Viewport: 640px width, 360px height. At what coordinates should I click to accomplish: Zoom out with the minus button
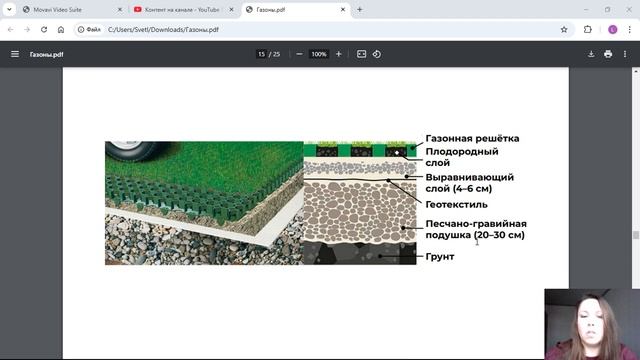pos(299,54)
